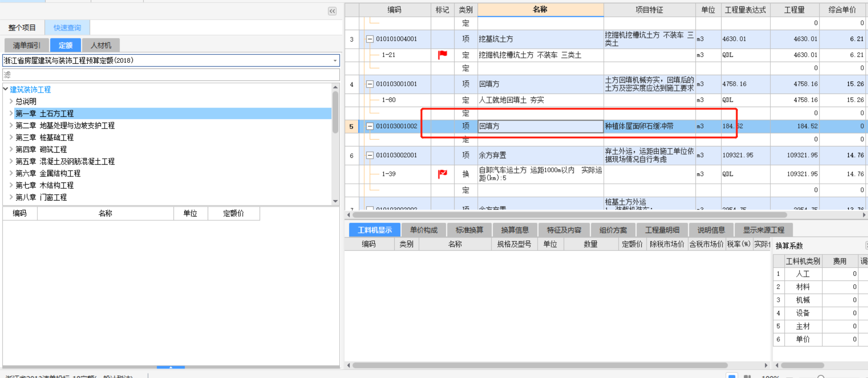Open the 单价构成 tab
The height and width of the screenshot is (378, 868).
point(424,230)
